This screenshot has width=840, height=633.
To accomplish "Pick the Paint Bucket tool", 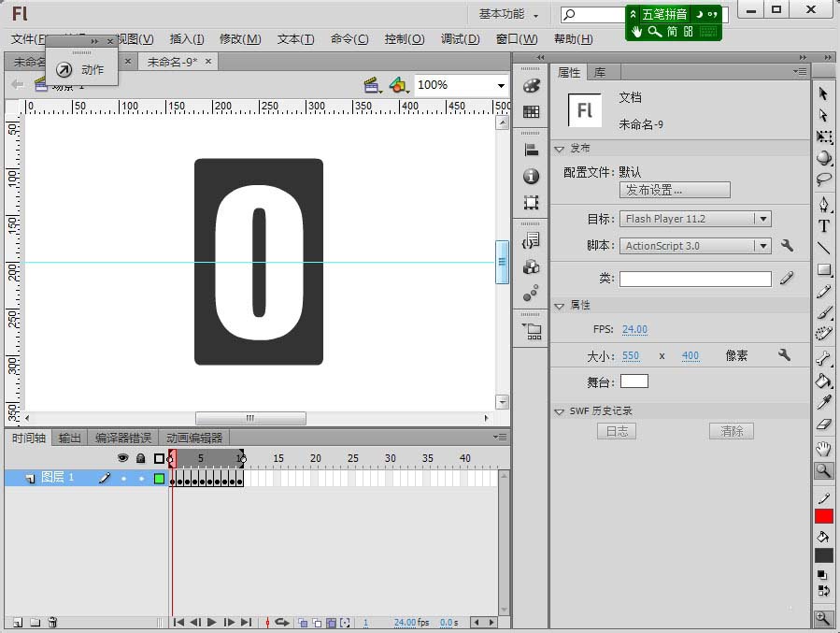I will tap(823, 381).
